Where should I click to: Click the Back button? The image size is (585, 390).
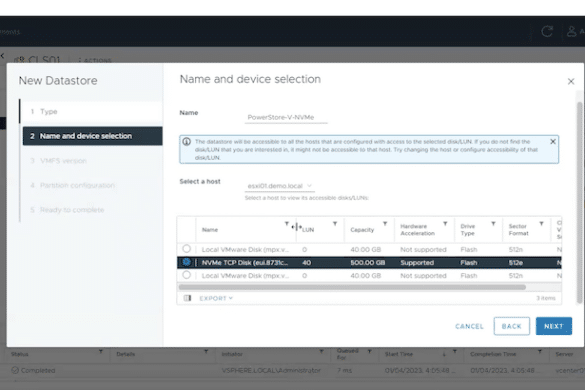coord(512,326)
